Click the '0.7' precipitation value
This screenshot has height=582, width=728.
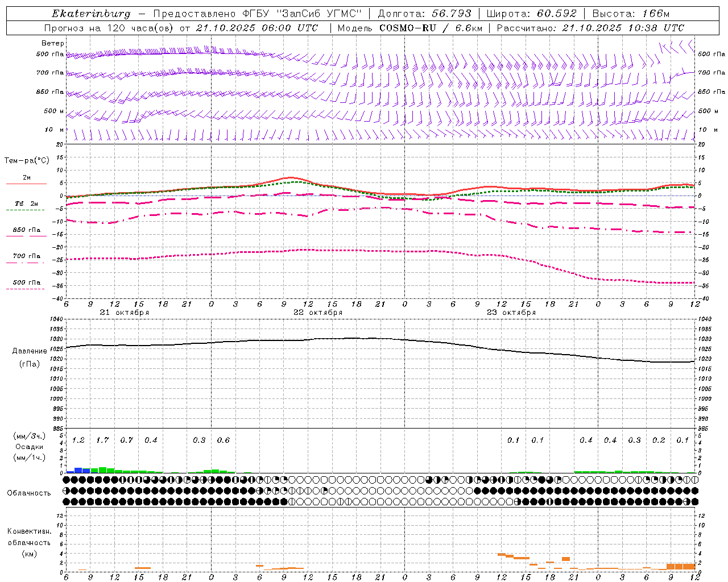(x=127, y=440)
